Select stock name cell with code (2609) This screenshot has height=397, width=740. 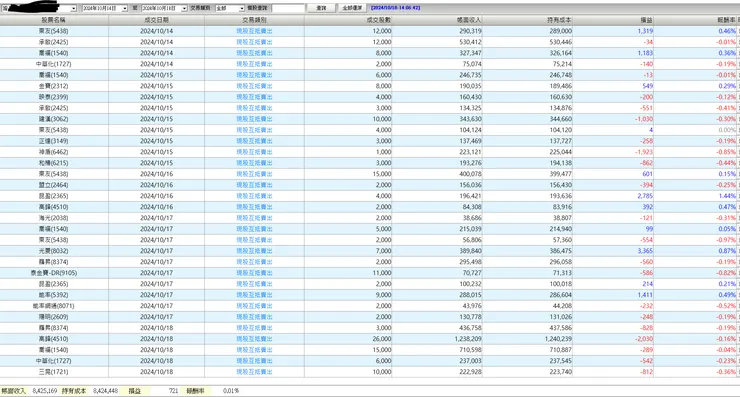[x=54, y=317]
